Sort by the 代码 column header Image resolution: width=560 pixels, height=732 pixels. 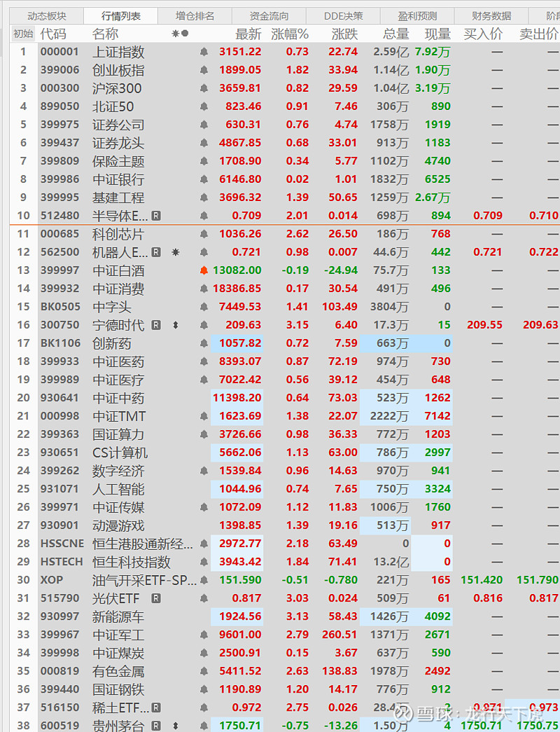pyautogui.click(x=53, y=34)
